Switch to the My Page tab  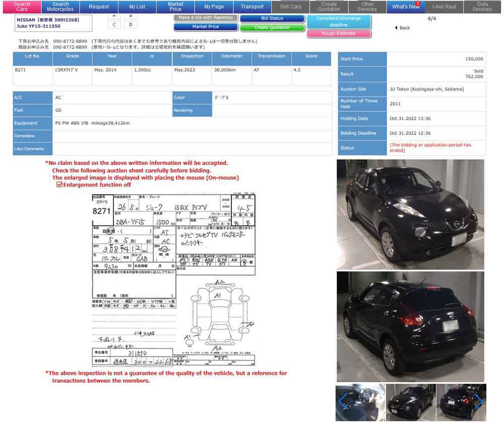coord(214,7)
